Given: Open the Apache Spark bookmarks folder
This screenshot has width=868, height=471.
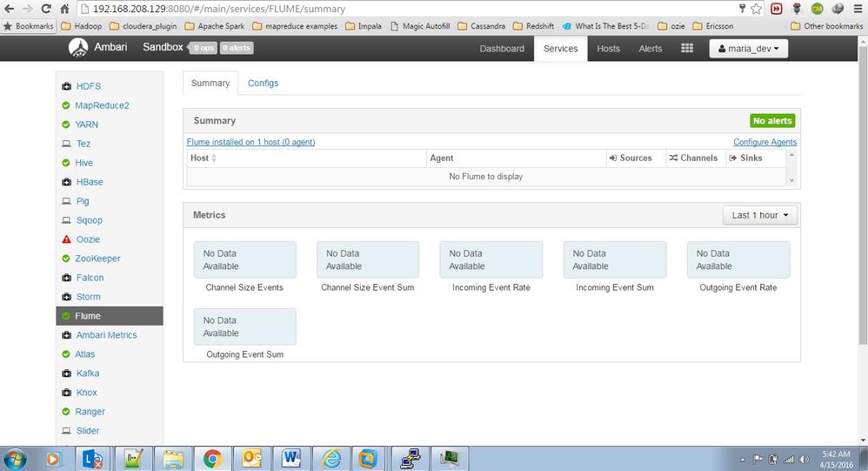Looking at the screenshot, I should [215, 26].
